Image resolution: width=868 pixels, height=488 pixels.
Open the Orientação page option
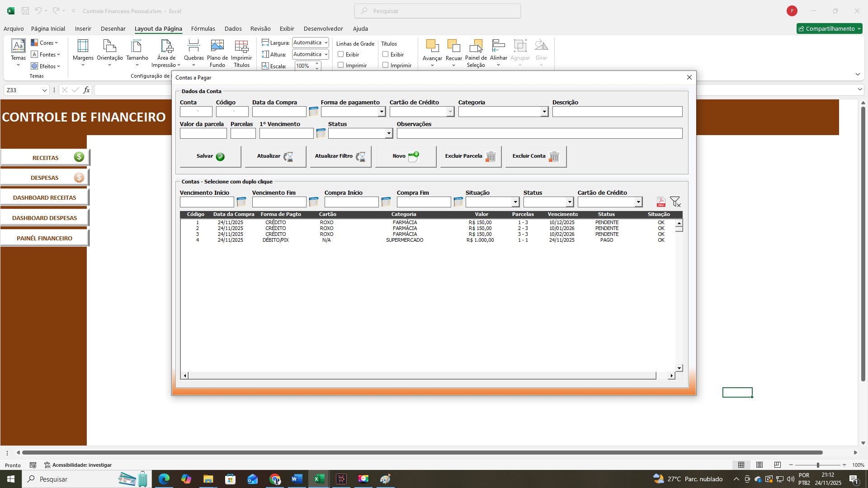coord(109,53)
